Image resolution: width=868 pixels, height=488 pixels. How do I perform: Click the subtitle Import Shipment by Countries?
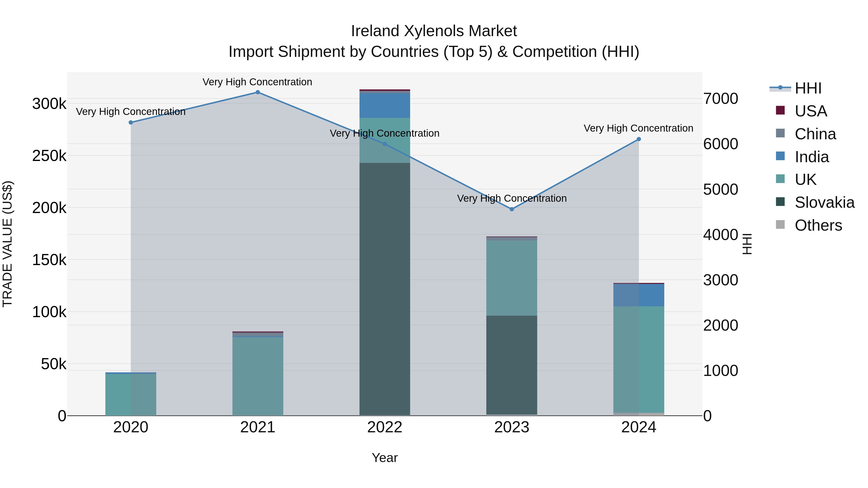point(434,52)
